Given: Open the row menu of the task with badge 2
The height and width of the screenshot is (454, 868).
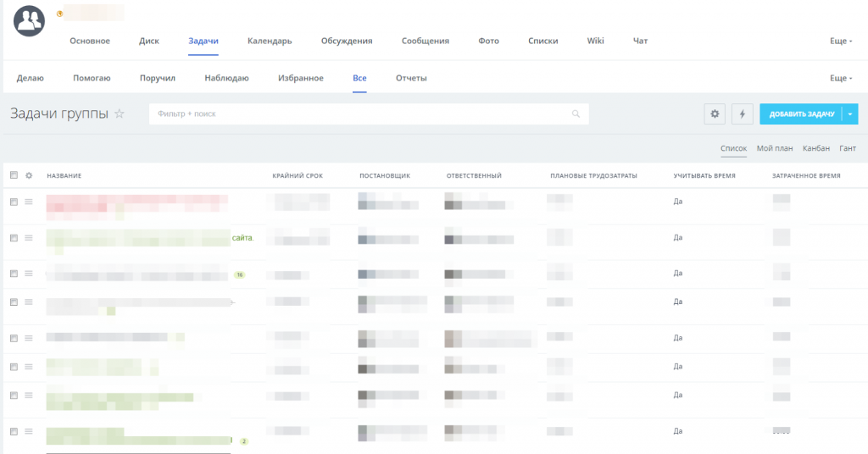Looking at the screenshot, I should 29,431.
